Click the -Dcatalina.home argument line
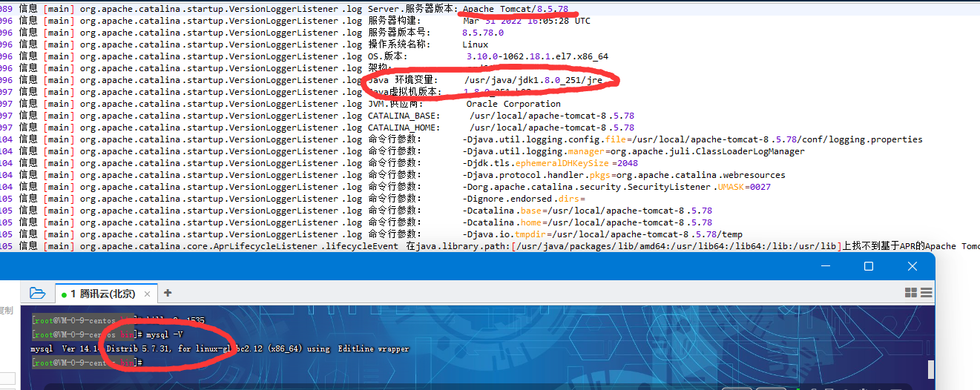 click(x=587, y=222)
